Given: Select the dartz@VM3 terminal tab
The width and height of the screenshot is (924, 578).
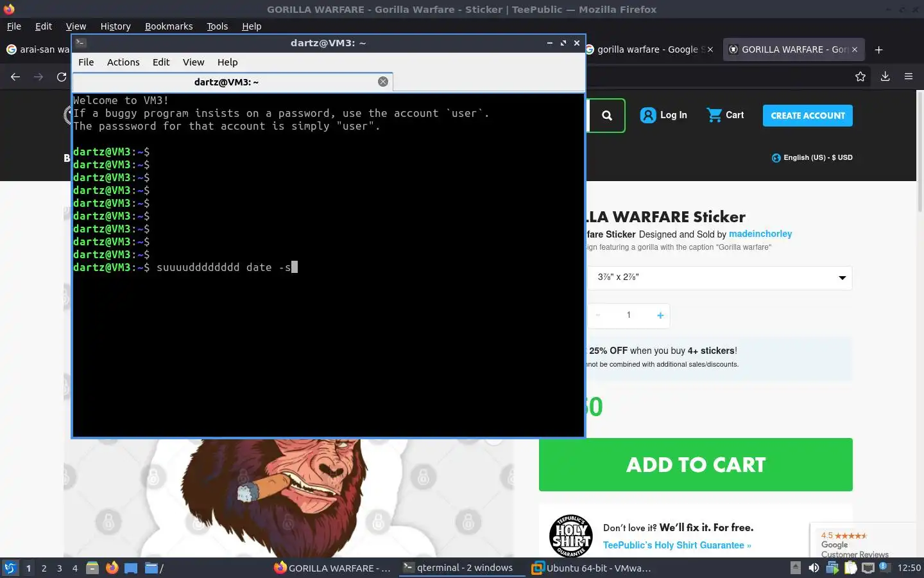Looking at the screenshot, I should (x=232, y=82).
